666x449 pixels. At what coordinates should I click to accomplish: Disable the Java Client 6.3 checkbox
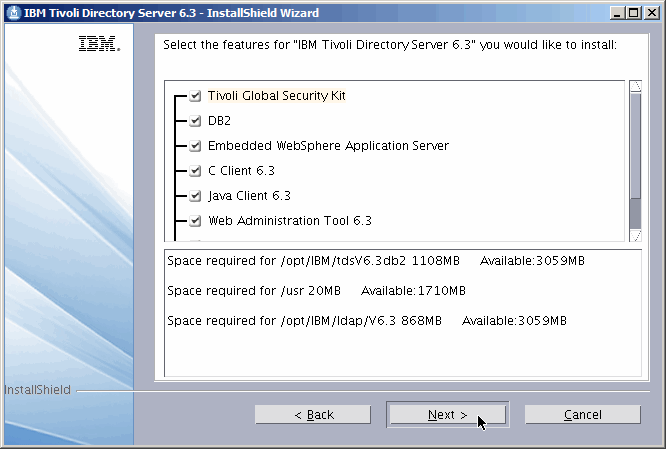195,196
